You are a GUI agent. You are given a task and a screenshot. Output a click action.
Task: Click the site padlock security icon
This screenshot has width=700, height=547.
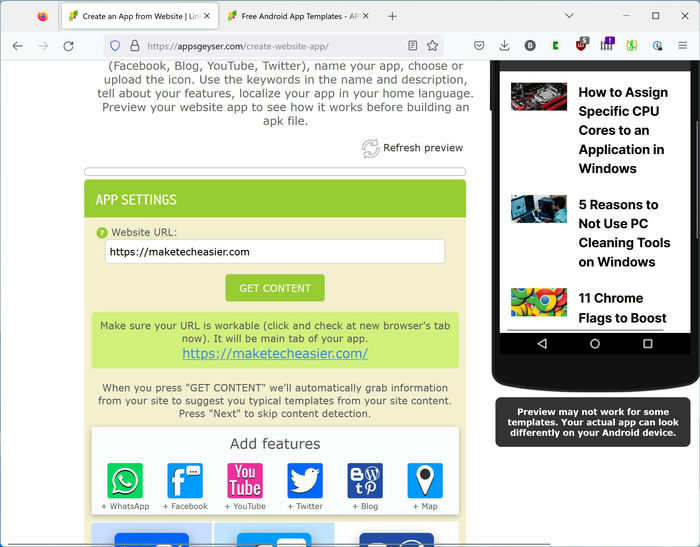pyautogui.click(x=134, y=46)
